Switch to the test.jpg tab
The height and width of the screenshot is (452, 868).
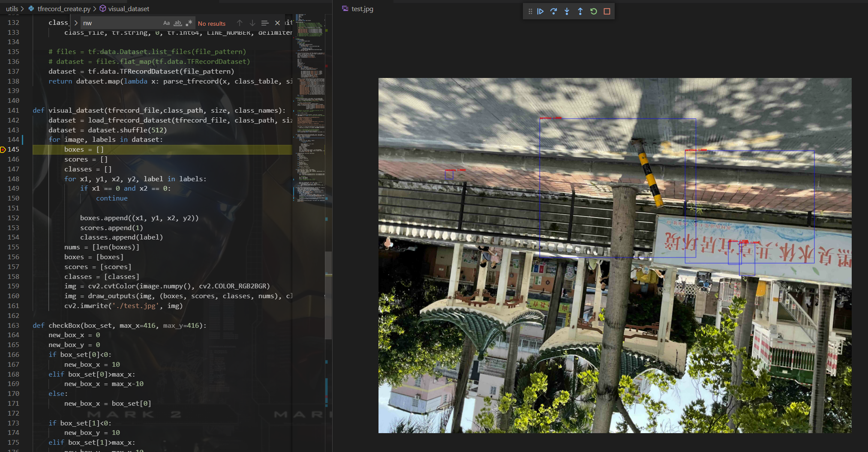click(358, 9)
